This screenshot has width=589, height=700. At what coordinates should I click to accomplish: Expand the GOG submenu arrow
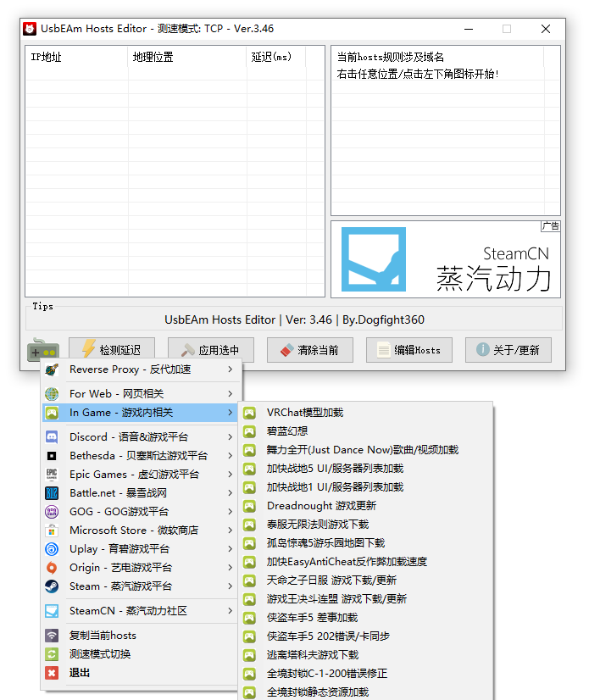[x=230, y=512]
